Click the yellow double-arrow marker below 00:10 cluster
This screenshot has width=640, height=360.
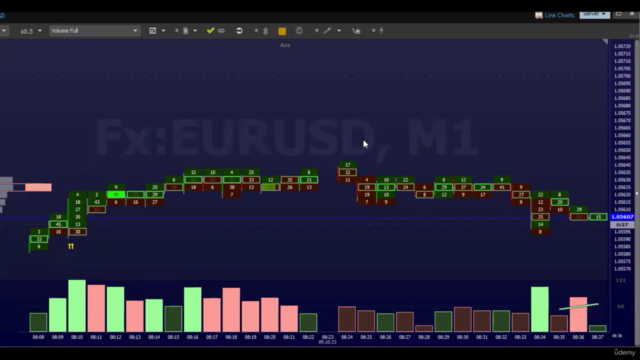pyautogui.click(x=71, y=246)
